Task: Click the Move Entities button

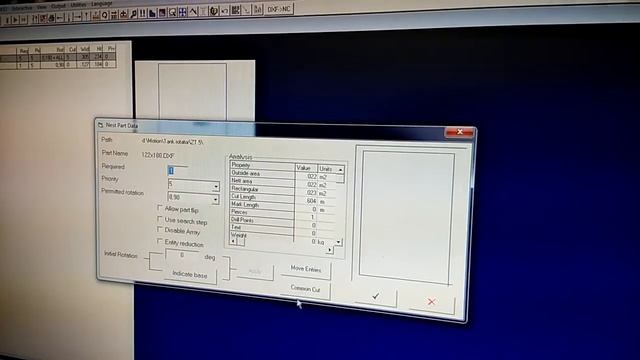Action: [x=306, y=269]
